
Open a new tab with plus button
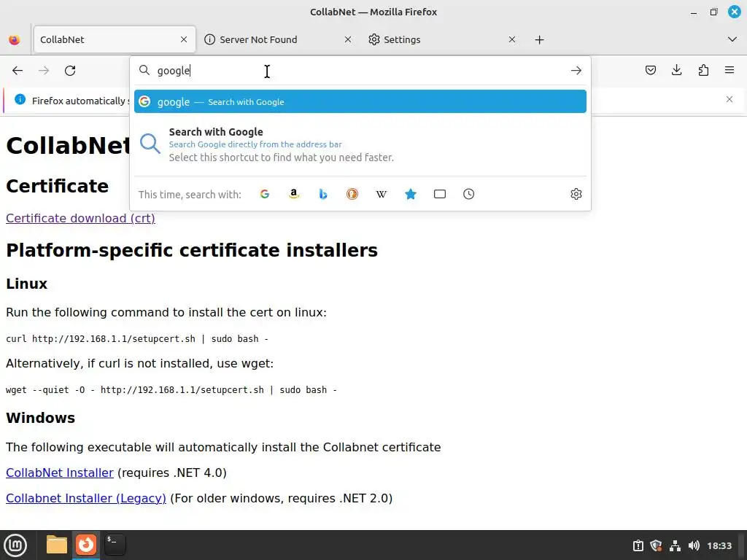[x=539, y=39]
